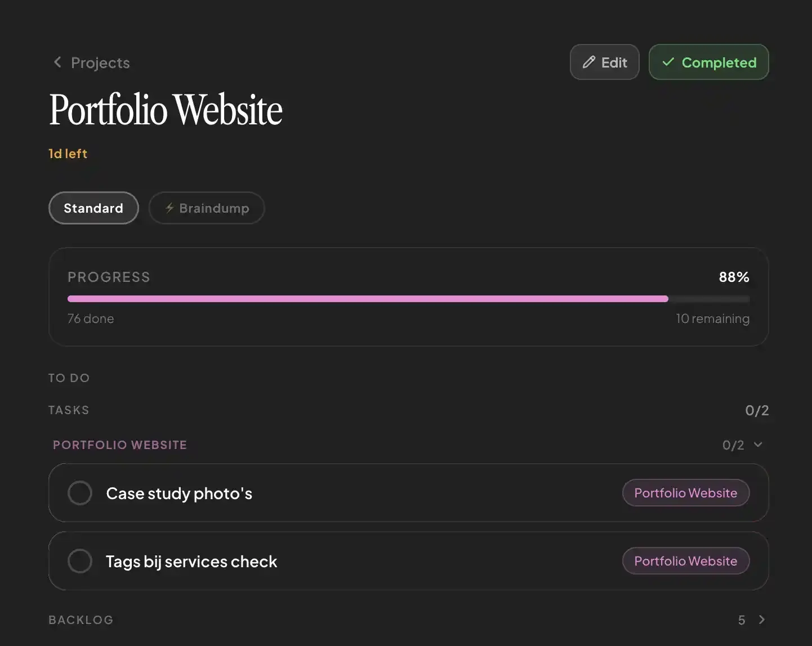Click the pencil icon in Edit button
This screenshot has height=646, width=812.
coord(588,62)
